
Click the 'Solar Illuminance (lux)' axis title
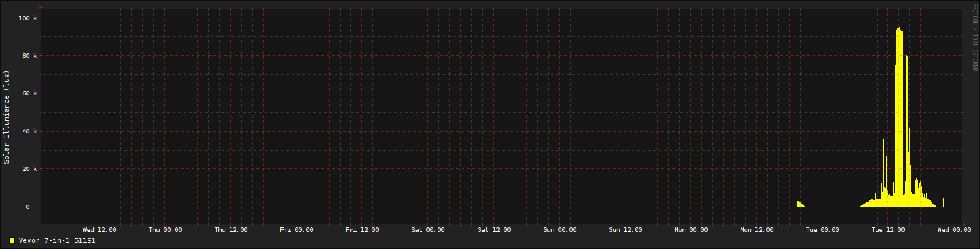[7, 117]
